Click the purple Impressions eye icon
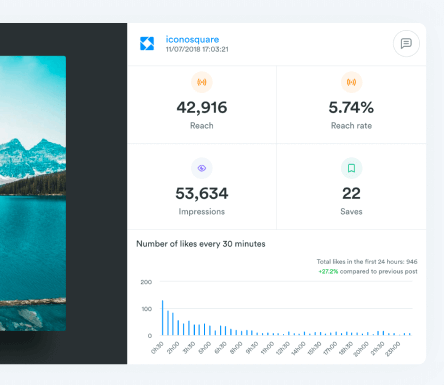This screenshot has width=444, height=385. coord(202,168)
